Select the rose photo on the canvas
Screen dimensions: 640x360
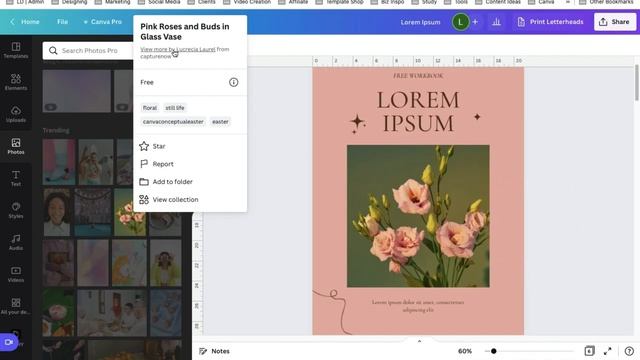pos(418,216)
